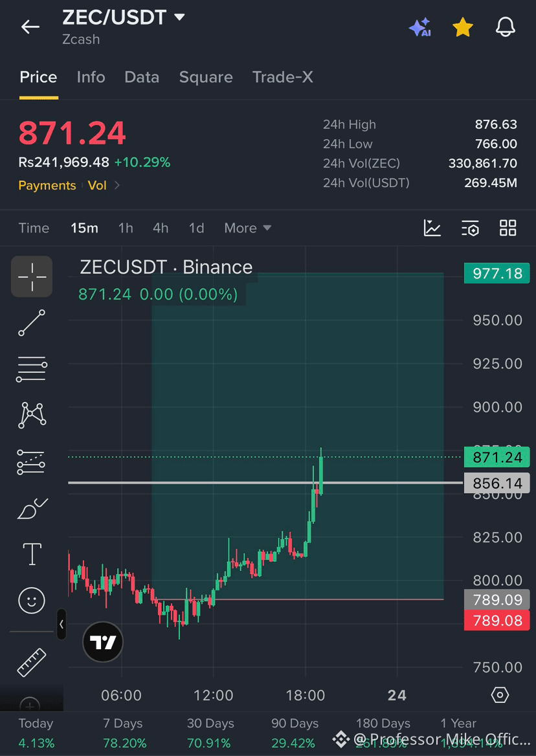Viewport: 536px width, 756px height.
Task: Open the chart settings hexagon icon
Action: [x=500, y=695]
